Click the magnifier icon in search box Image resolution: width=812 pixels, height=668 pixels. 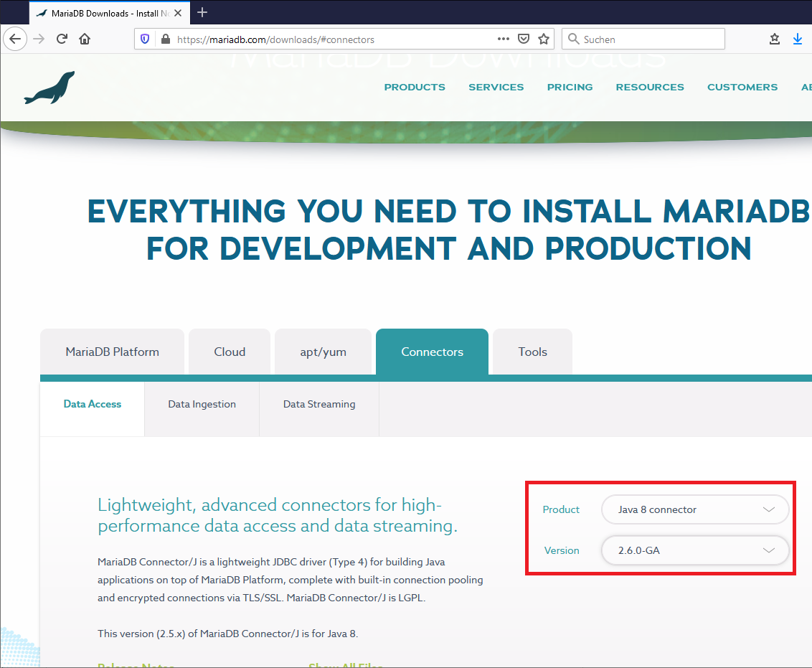[x=573, y=39]
